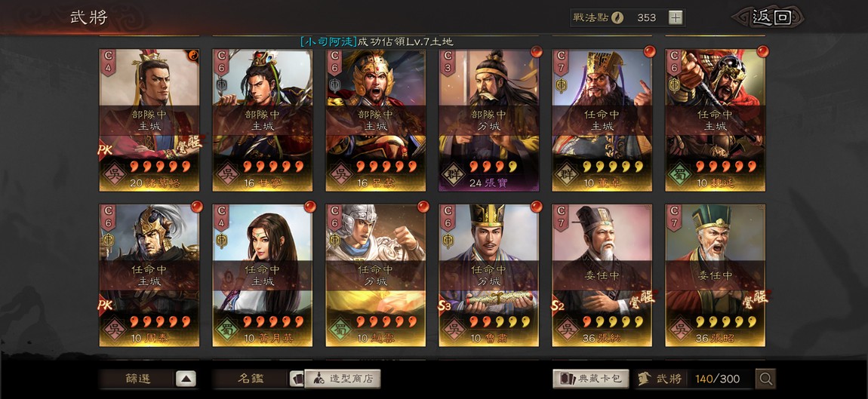Open the 典藏卡包 card pack

coord(591,379)
